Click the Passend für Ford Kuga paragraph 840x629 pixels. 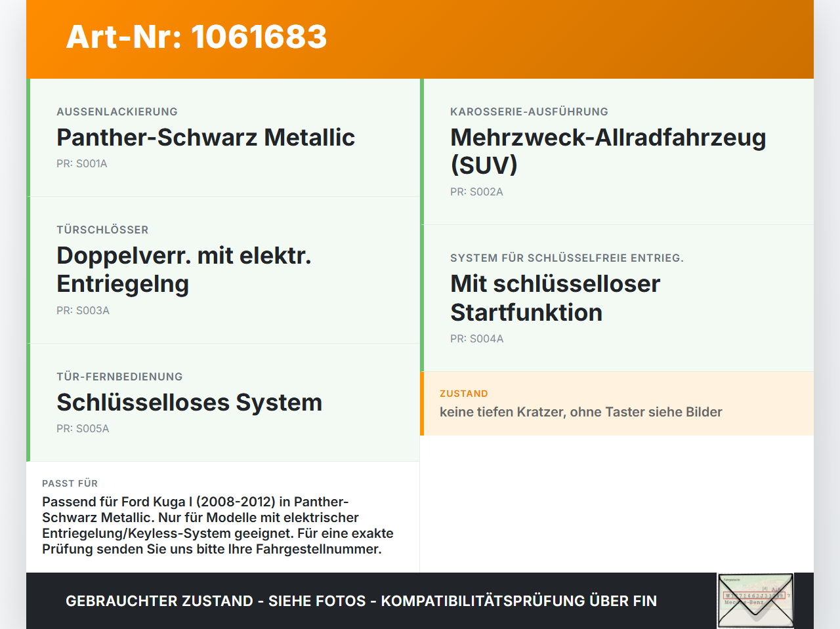tap(218, 525)
